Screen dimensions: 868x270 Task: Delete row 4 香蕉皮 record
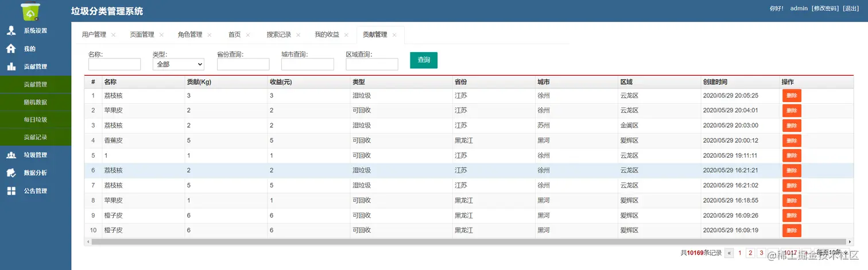[792, 140]
